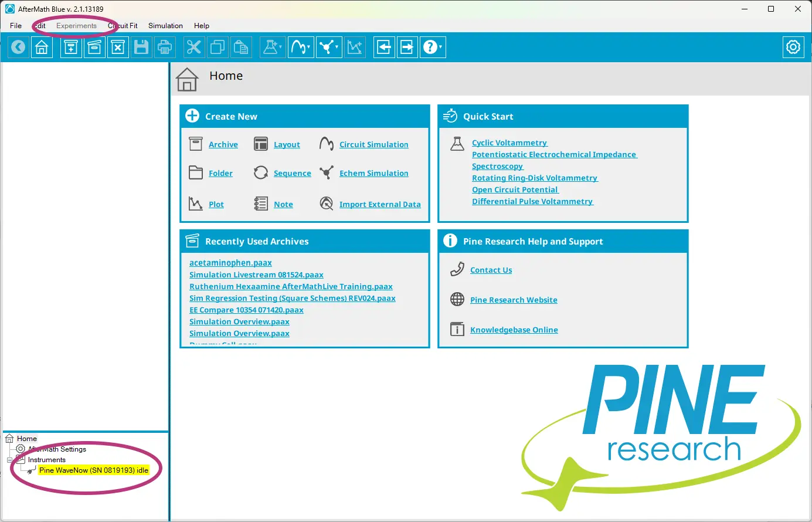
Task: Click the Sequence cycle icon
Action: [x=261, y=172]
